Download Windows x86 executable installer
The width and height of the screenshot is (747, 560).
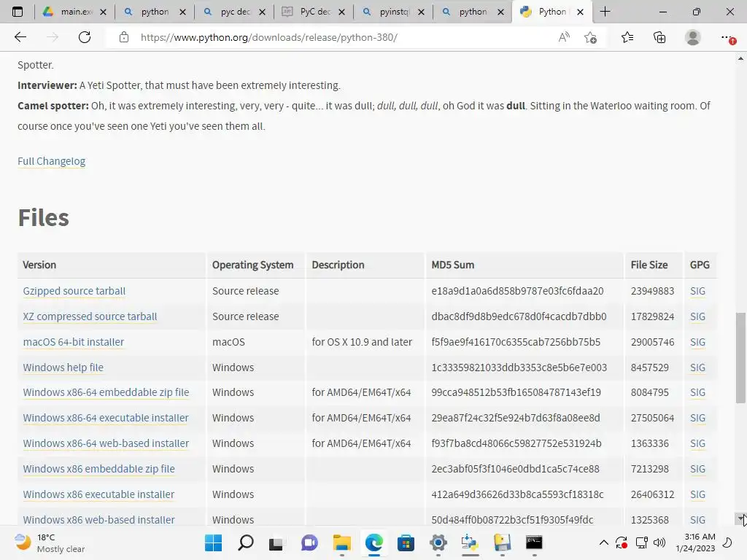pos(98,494)
